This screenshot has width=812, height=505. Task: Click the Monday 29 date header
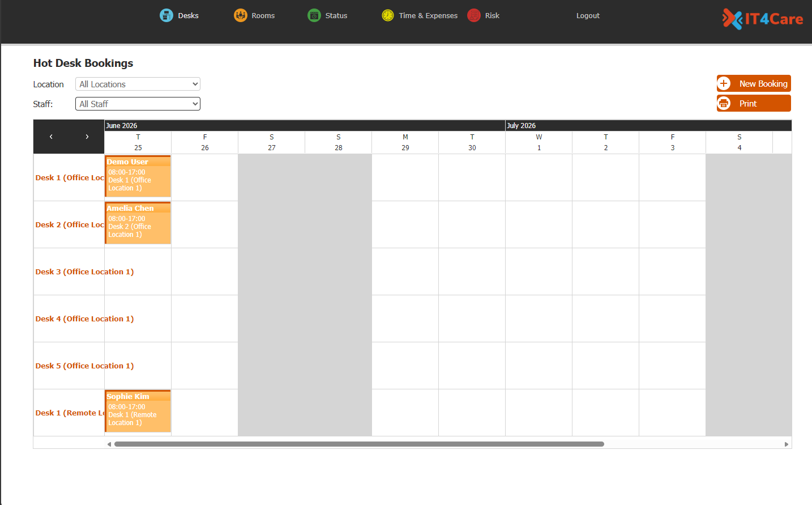pos(405,142)
